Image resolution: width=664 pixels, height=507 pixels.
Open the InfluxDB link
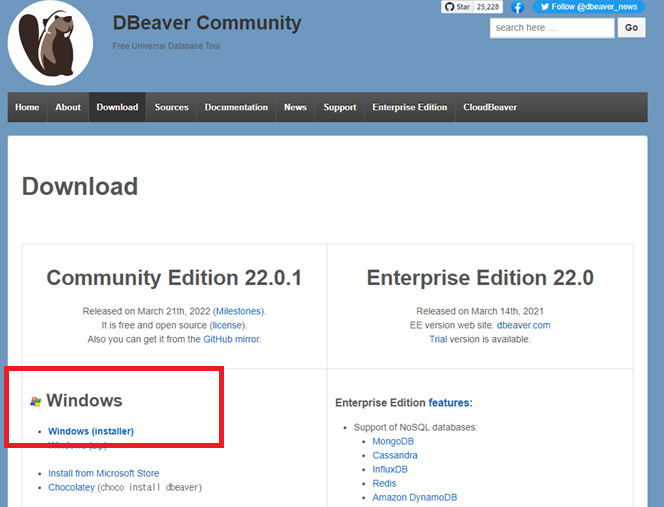click(390, 469)
